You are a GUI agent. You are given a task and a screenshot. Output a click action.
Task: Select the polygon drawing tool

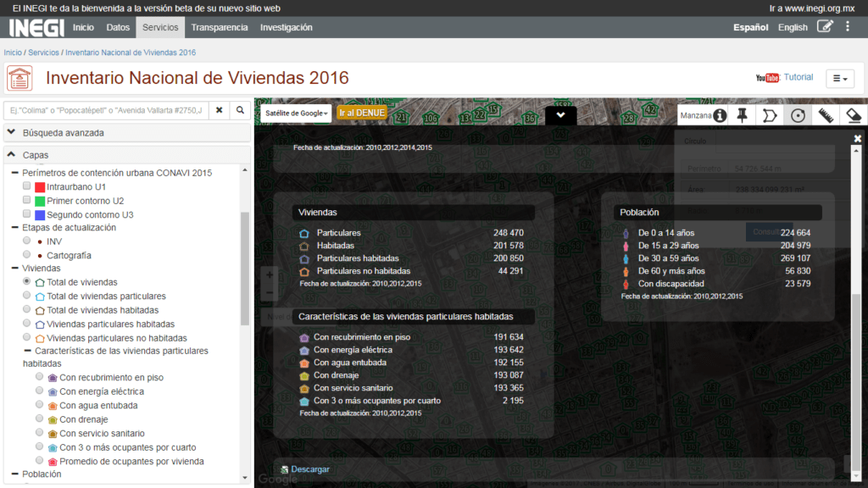770,115
